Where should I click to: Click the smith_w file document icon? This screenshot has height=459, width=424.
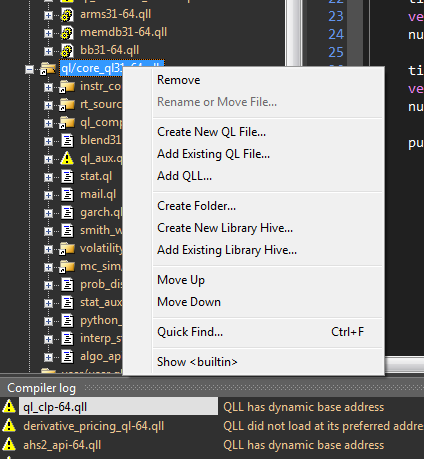pyautogui.click(x=67, y=231)
